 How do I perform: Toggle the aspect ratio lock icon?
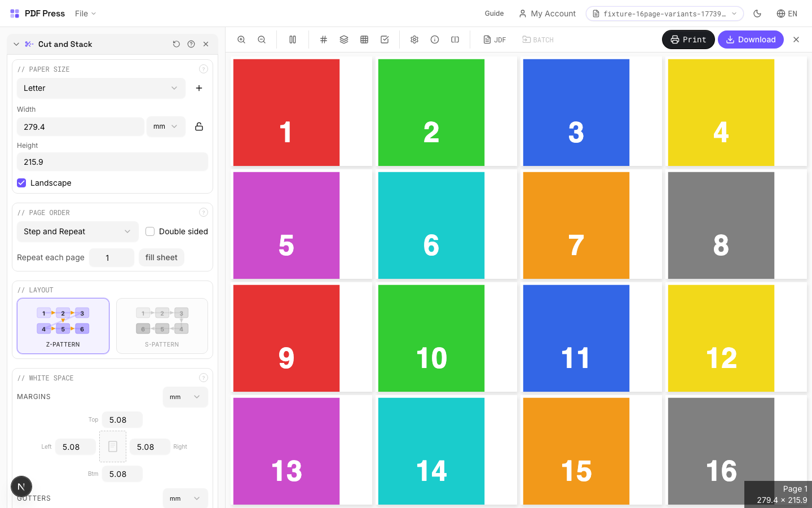point(199,126)
